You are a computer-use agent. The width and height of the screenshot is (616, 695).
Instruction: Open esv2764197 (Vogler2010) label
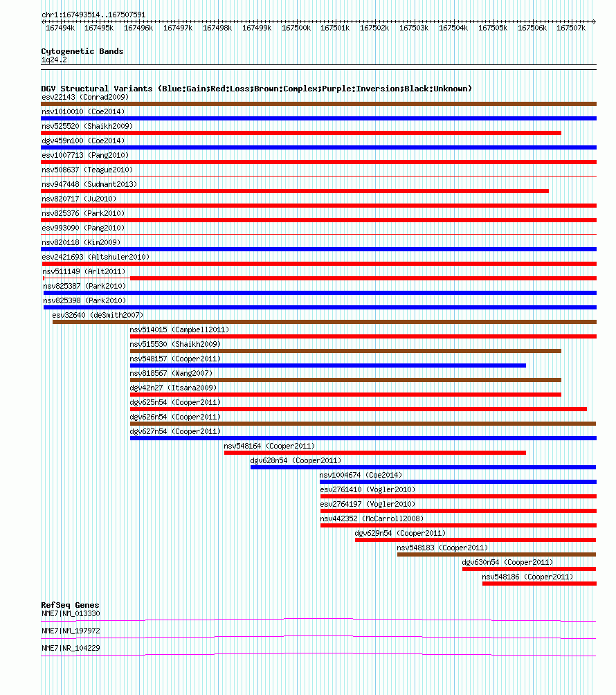pyautogui.click(x=368, y=504)
